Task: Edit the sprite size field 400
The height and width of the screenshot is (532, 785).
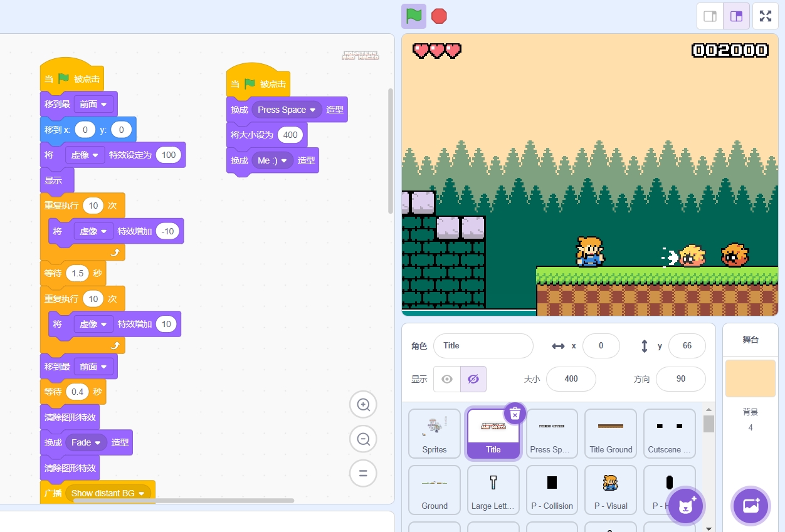Action: pos(571,379)
